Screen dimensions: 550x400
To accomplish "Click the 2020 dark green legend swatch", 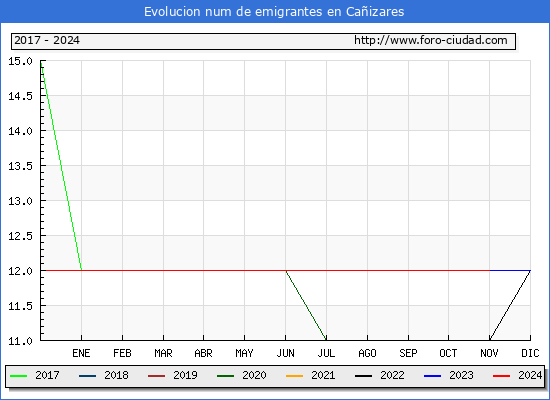I will coord(226,376).
